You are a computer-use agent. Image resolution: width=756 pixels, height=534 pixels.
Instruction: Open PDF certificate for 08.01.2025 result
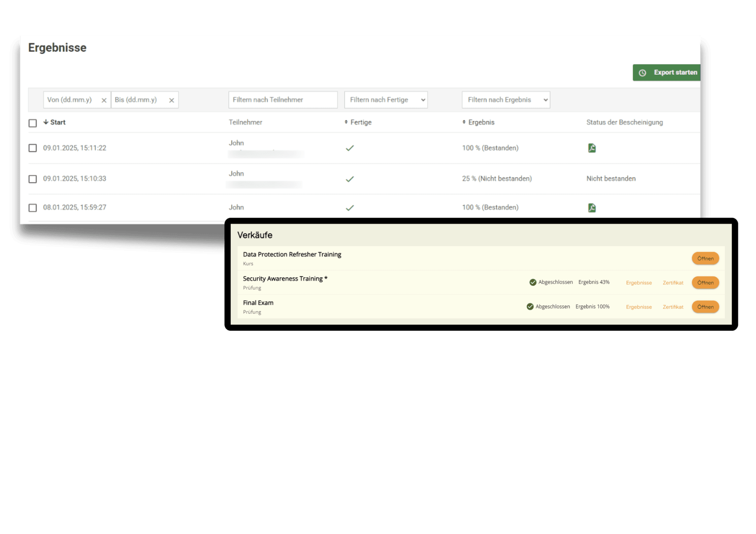coord(592,208)
